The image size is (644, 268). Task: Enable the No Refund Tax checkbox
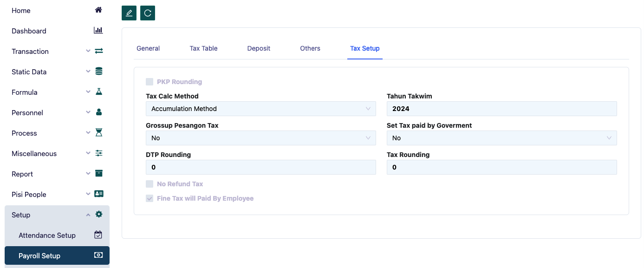(x=150, y=184)
